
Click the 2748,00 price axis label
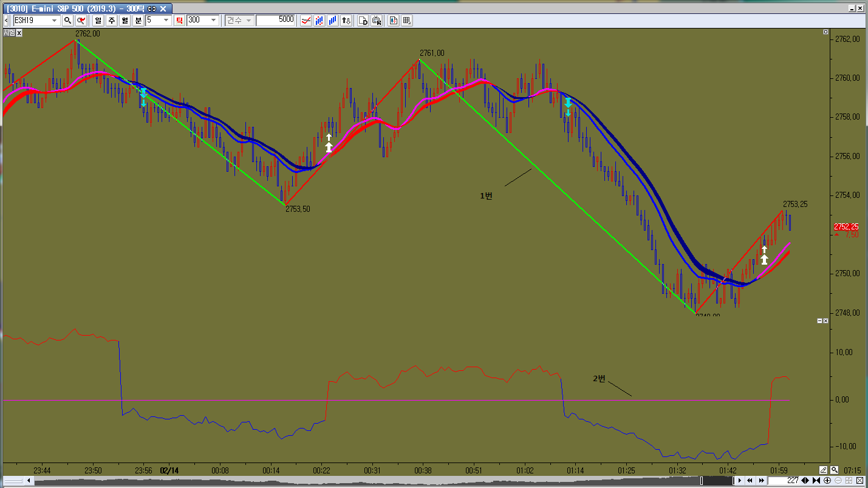point(848,313)
